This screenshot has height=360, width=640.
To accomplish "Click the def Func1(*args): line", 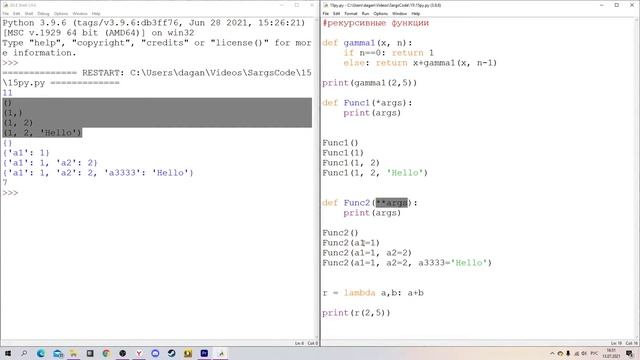I will 367,103.
